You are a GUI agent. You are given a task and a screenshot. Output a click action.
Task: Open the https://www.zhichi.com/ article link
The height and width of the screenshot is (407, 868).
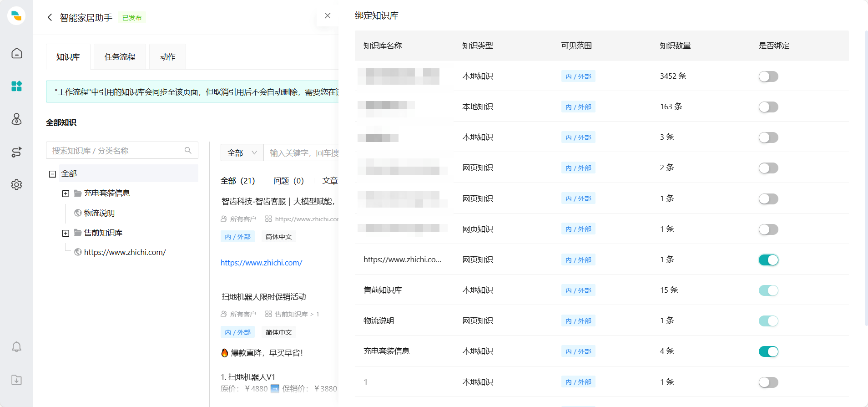click(x=261, y=263)
